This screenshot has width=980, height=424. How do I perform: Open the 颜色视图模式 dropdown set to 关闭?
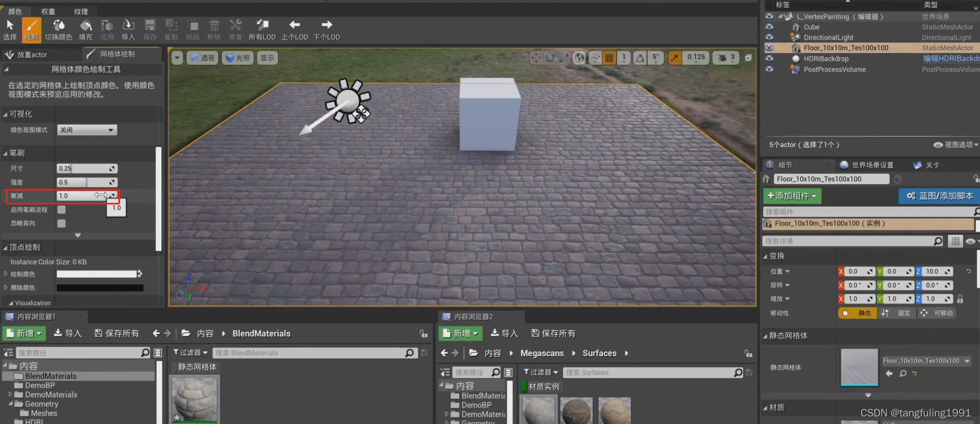[87, 130]
